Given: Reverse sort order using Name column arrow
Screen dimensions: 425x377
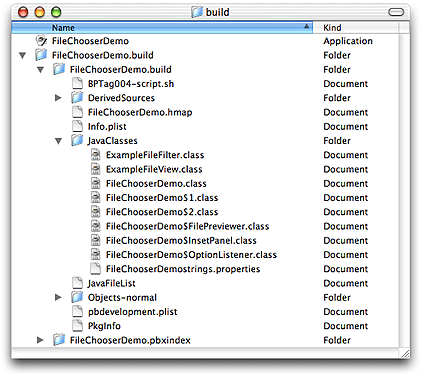Looking at the screenshot, I should (x=306, y=26).
